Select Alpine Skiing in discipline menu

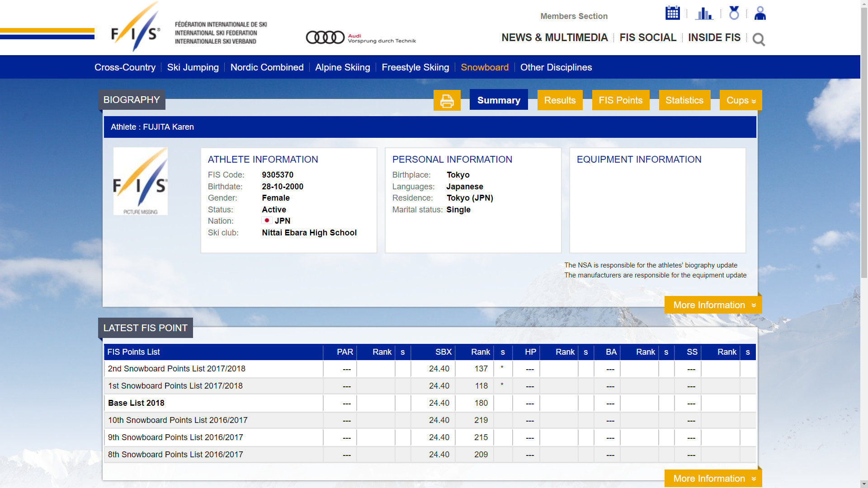[x=342, y=67]
